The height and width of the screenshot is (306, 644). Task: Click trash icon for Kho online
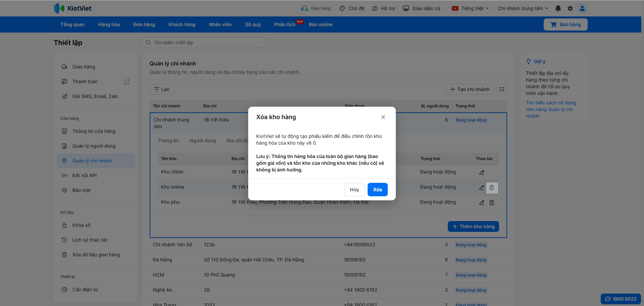[492, 188]
